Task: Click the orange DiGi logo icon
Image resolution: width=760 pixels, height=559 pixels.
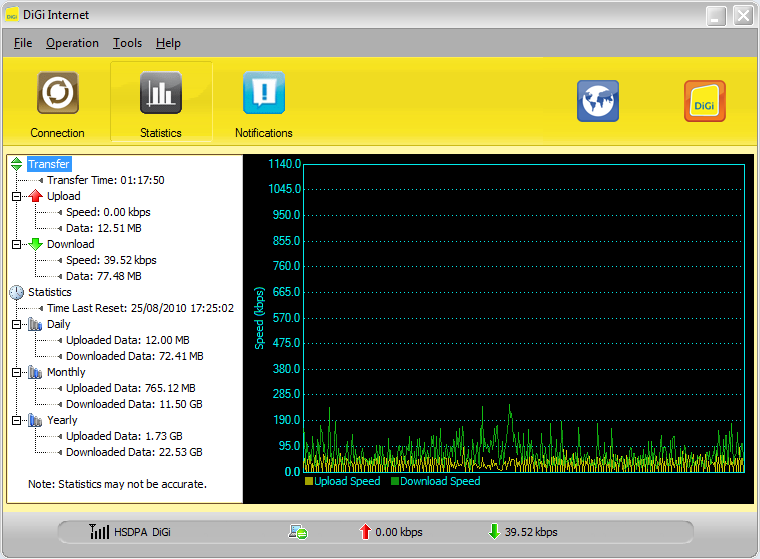Action: pyautogui.click(x=705, y=101)
